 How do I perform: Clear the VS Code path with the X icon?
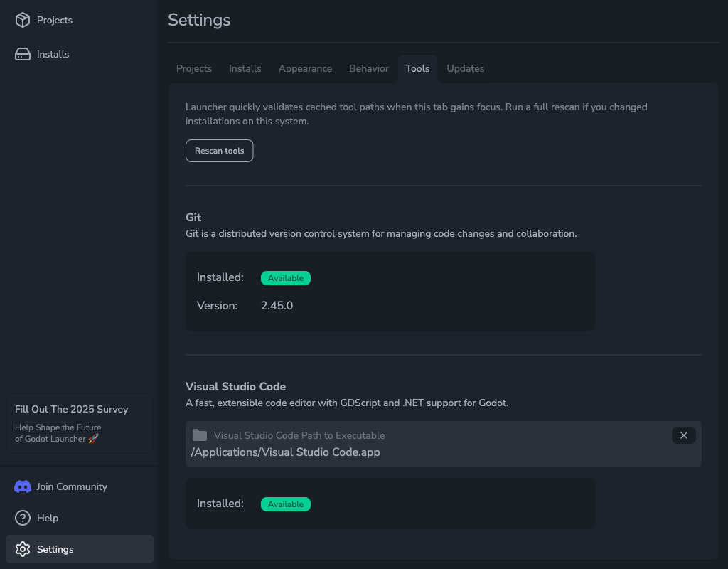683,435
